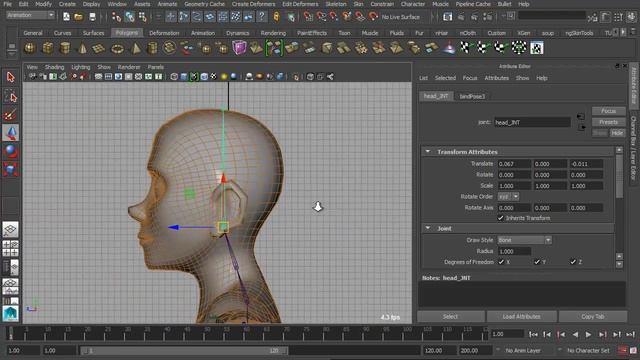640x360 pixels.
Task: Open the Animation menu set dropdown
Action: (31, 16)
